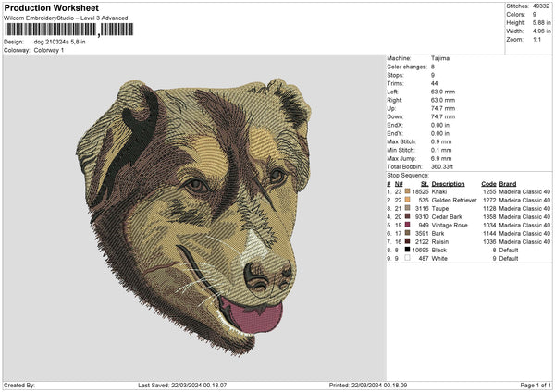This screenshot has height=392, width=555.
Task: Click the Khaki color swatch
Action: pyautogui.click(x=406, y=190)
